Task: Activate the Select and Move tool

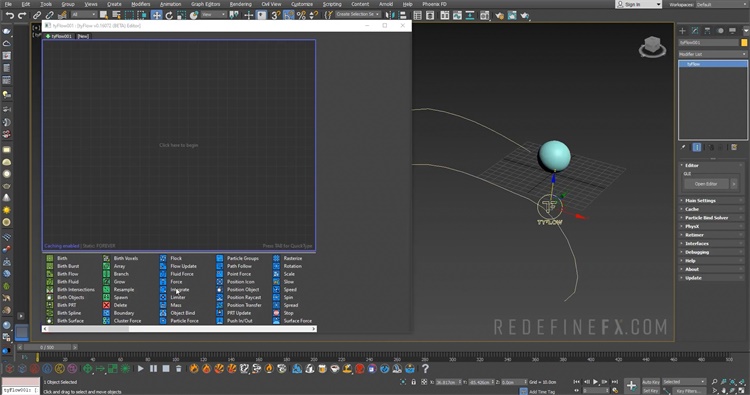Action: (156, 15)
